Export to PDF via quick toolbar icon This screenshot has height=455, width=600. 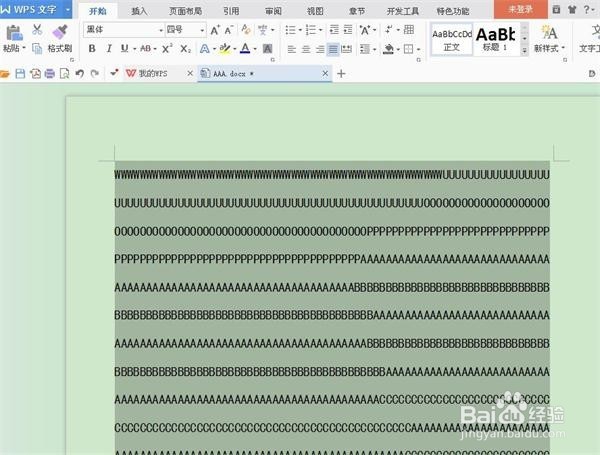pos(36,73)
